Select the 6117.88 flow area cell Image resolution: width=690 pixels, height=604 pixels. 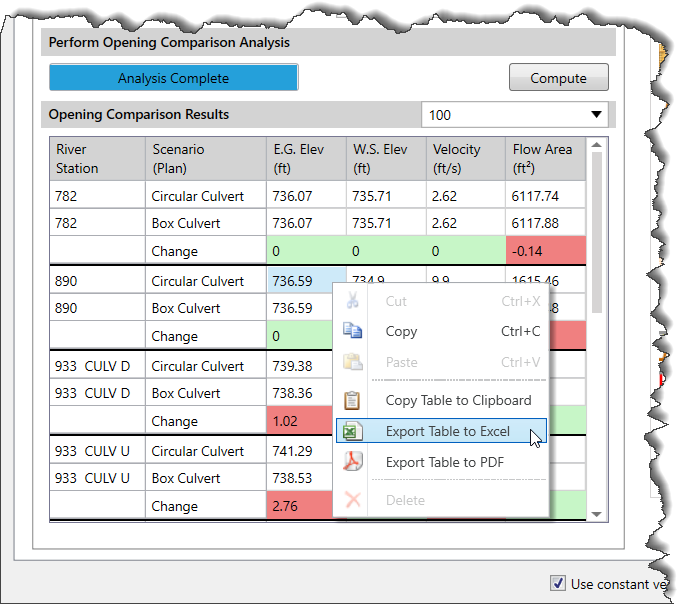click(546, 223)
